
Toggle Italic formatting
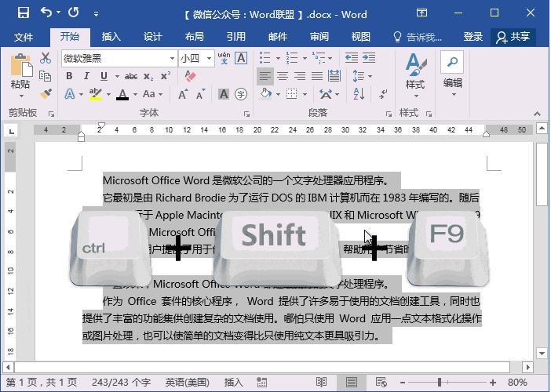click(x=86, y=76)
